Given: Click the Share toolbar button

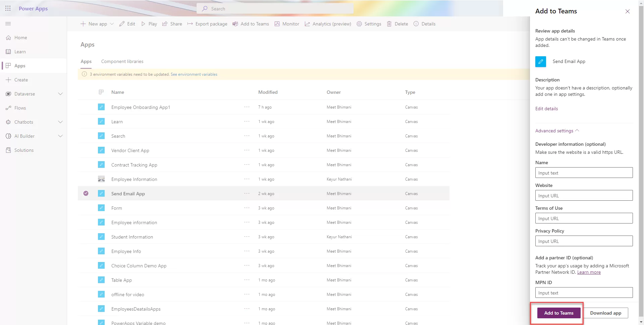Looking at the screenshot, I should pos(172,24).
